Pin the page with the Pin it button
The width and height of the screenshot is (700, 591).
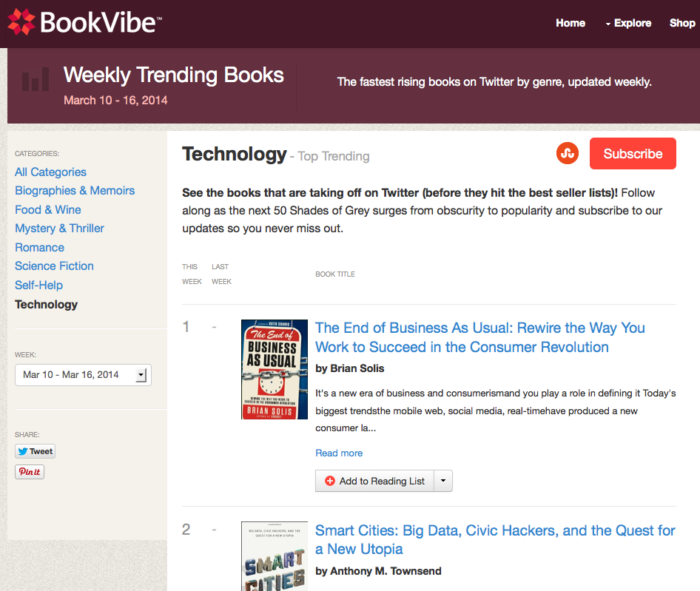point(30,472)
